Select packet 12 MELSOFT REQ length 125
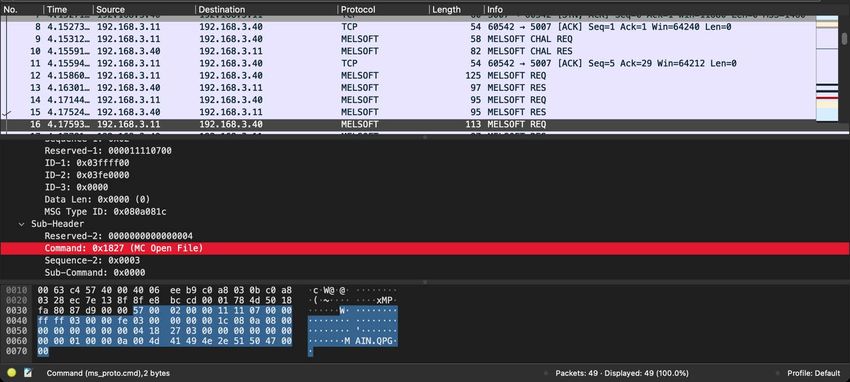This screenshot has width=850, height=382. 408,75
